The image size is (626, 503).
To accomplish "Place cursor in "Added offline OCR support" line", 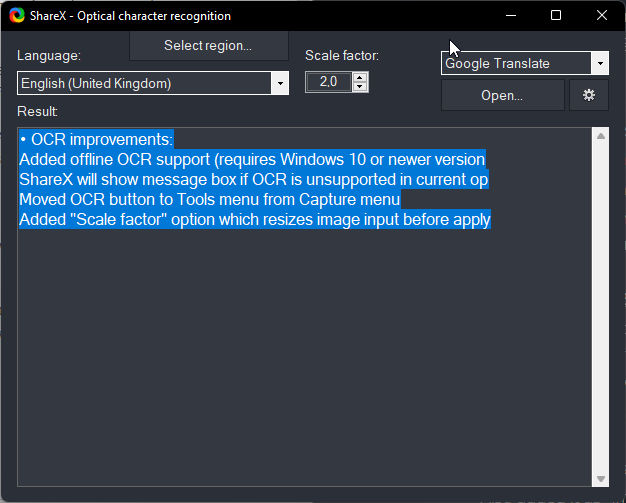I will click(x=250, y=159).
